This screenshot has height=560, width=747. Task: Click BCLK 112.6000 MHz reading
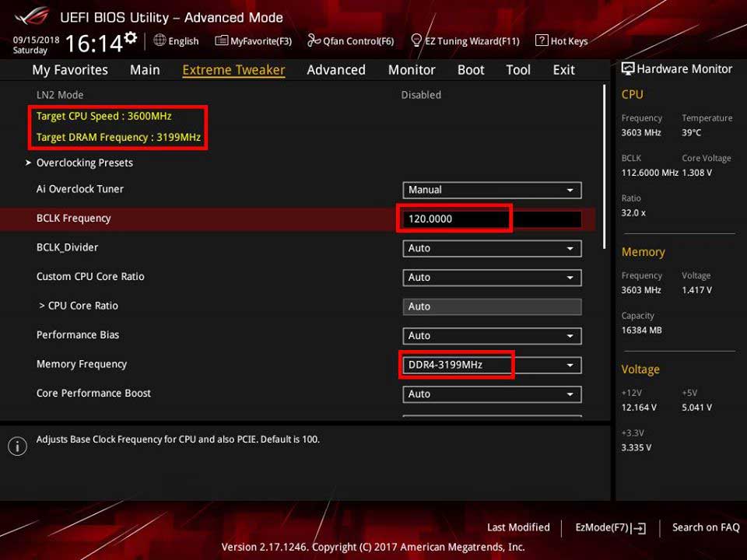tap(650, 173)
